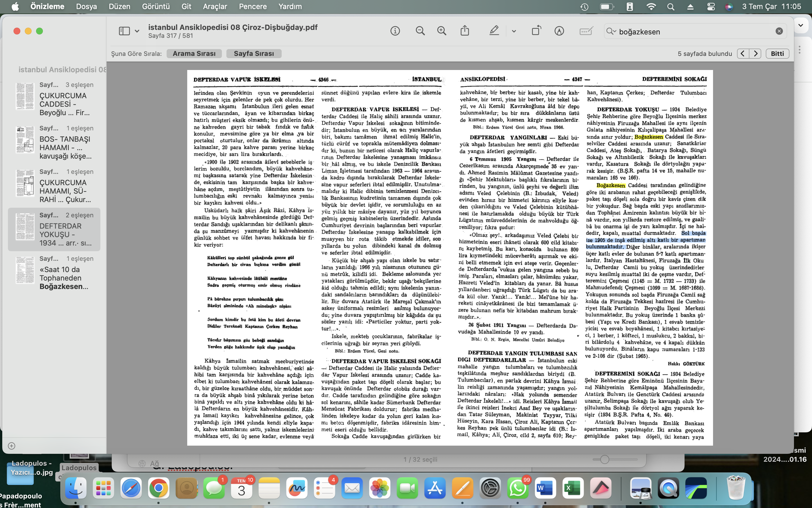This screenshot has height=508, width=812.
Task: Open the Araçlar menu
Action: click(215, 6)
